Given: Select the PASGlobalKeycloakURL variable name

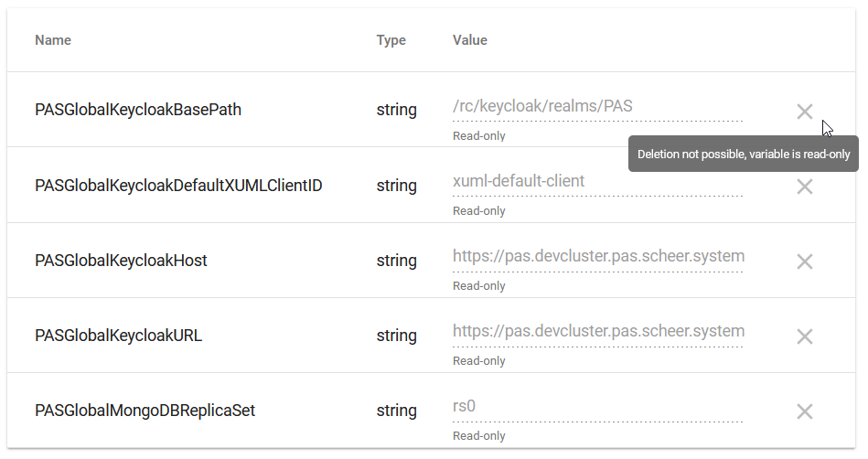Looking at the screenshot, I should [118, 336].
